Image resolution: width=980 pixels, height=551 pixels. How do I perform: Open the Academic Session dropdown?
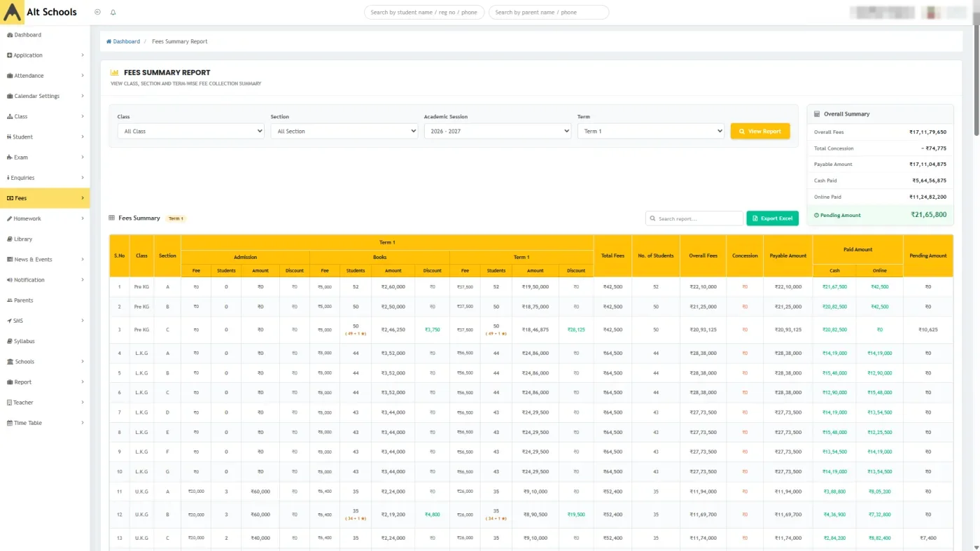(x=497, y=131)
